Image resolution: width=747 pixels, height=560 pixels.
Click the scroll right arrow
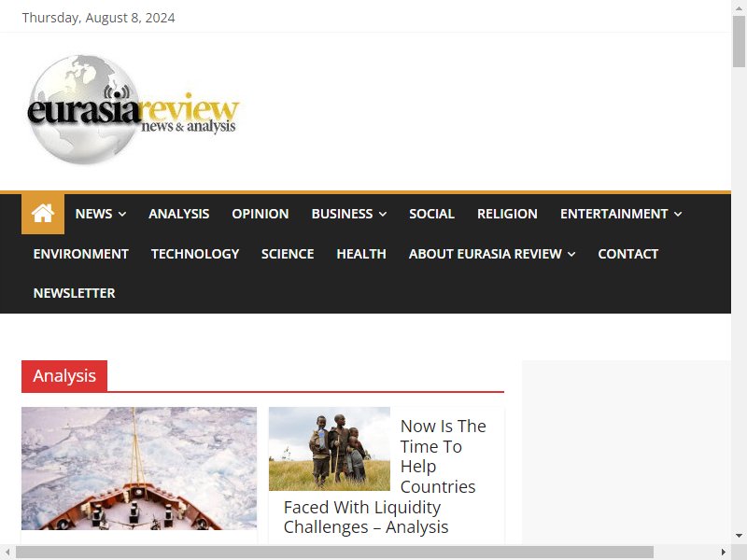[x=724, y=553]
